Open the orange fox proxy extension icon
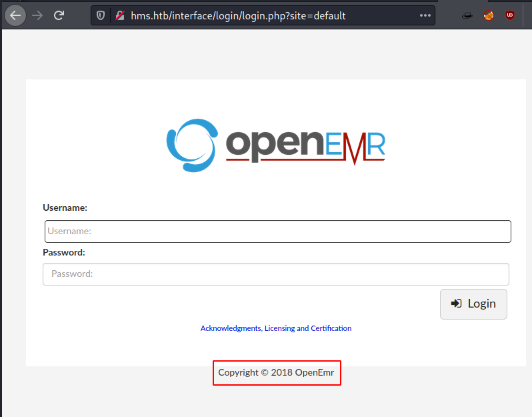This screenshot has height=417, width=532. point(489,15)
